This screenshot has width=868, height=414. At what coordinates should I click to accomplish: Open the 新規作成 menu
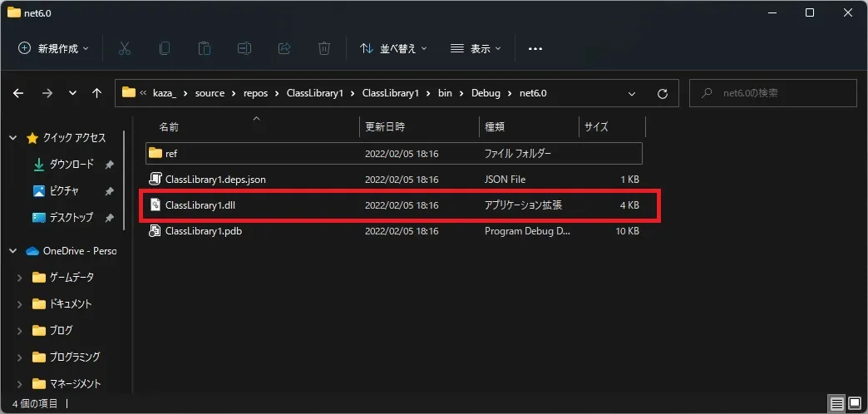[x=53, y=49]
